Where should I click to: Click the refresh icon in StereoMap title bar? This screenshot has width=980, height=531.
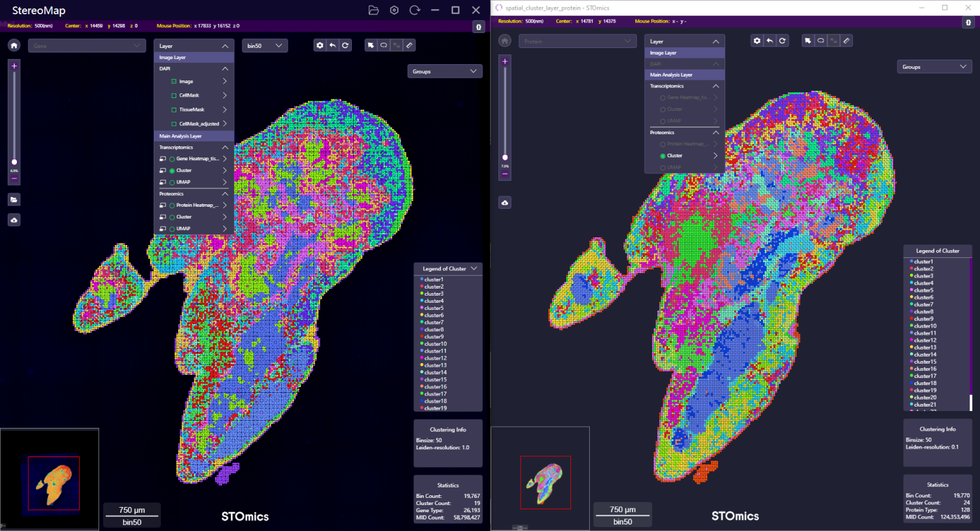point(415,10)
